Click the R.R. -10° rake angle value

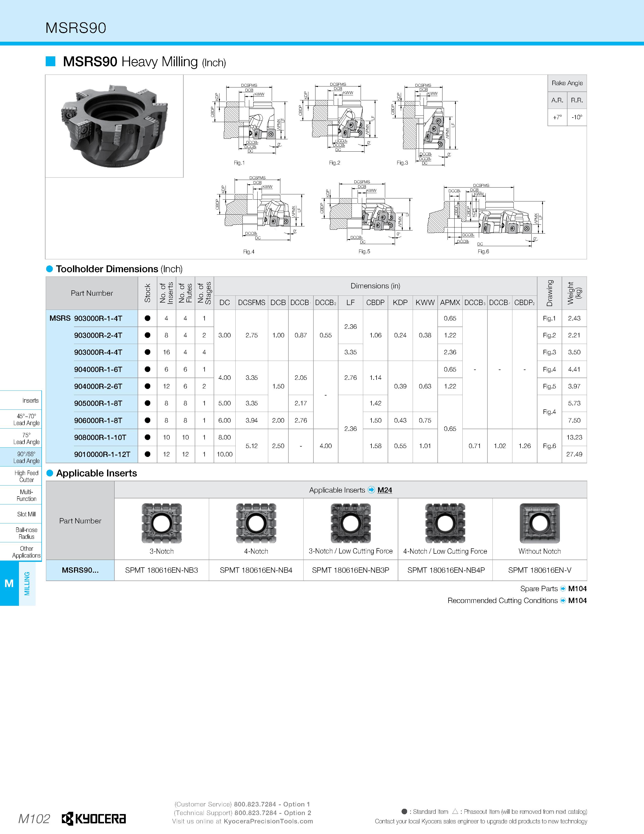[x=577, y=117]
